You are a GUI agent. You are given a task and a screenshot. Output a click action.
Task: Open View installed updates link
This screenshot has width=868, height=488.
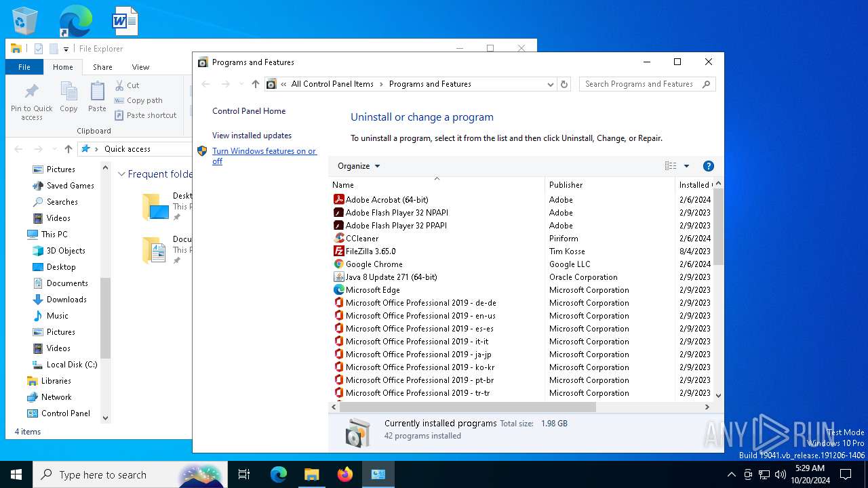tap(252, 136)
